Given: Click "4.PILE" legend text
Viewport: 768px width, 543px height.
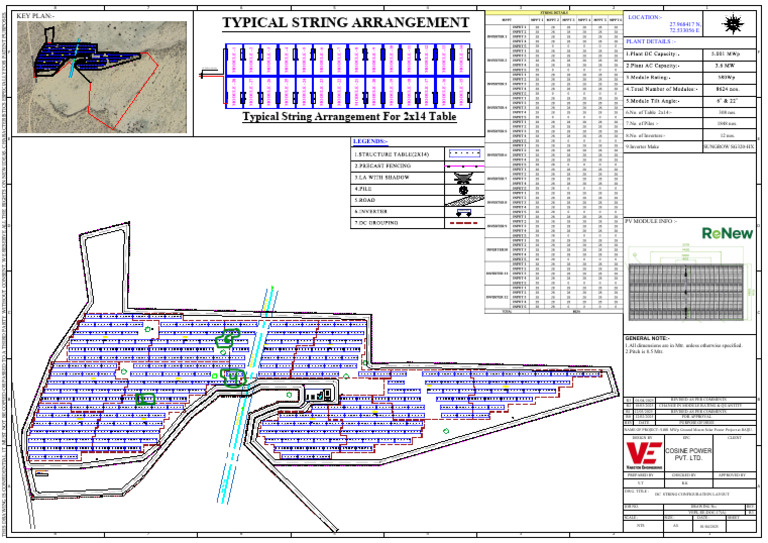Looking at the screenshot, I should (363, 189).
